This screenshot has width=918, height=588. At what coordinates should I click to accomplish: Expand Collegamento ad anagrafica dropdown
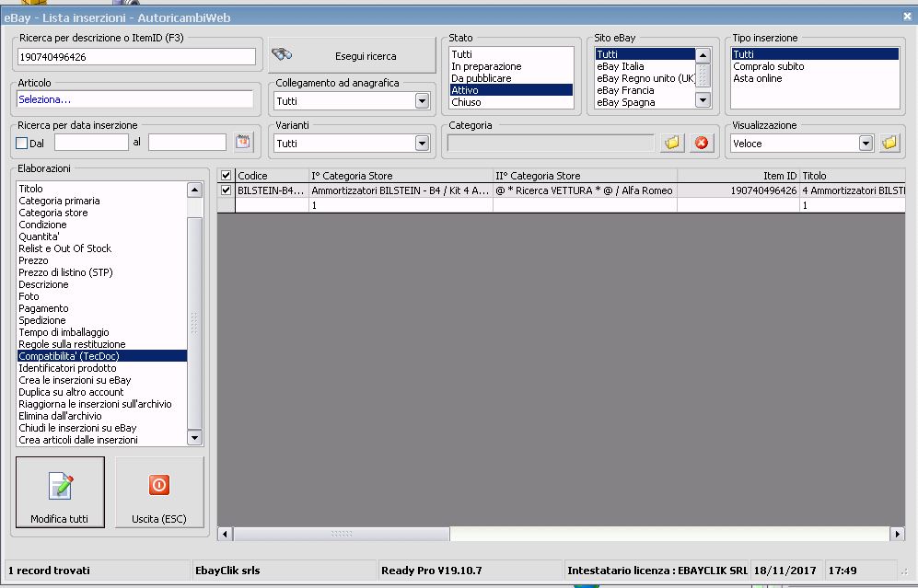tap(422, 100)
